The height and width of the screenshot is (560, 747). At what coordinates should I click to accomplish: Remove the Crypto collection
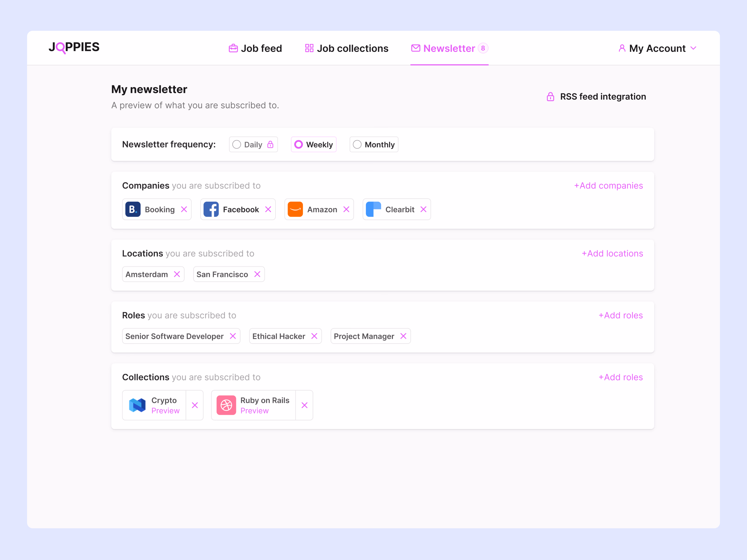[x=195, y=405]
